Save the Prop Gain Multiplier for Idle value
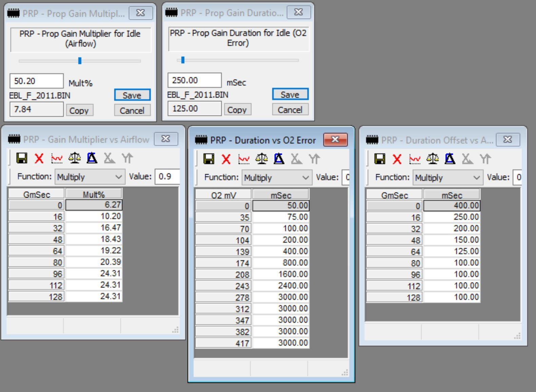Image resolution: width=536 pixels, height=392 pixels. click(132, 95)
